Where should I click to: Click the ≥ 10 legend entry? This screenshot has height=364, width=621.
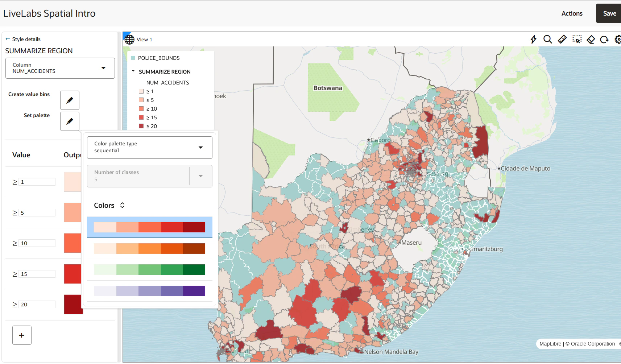(x=148, y=109)
